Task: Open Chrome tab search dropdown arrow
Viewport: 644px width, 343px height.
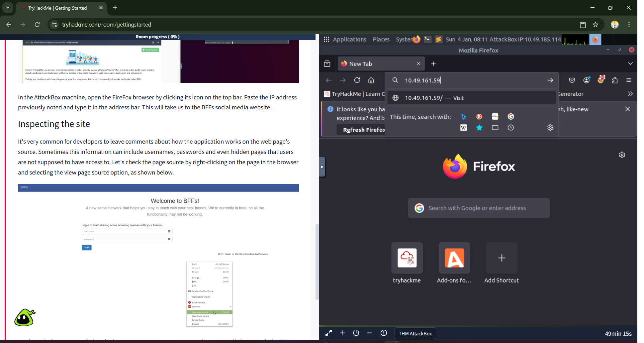Action: 8,8
